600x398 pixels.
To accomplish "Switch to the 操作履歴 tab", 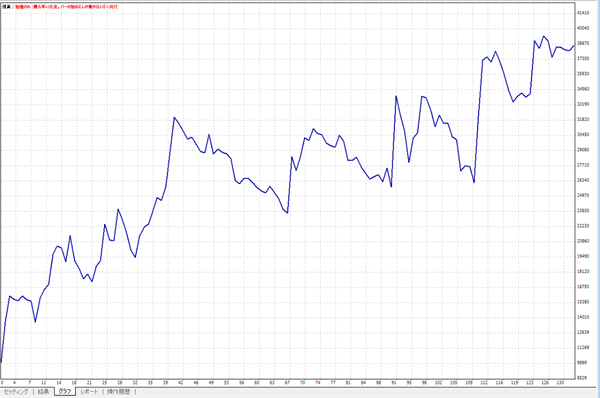I will (118, 392).
